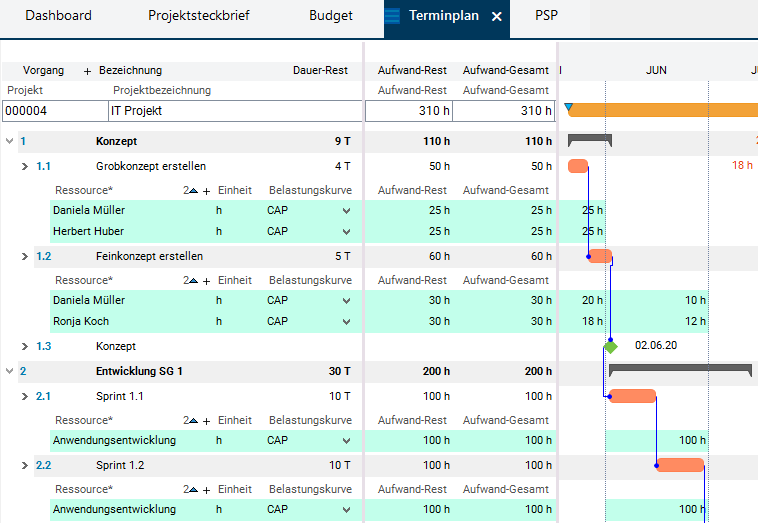
Task: Add resource with plus under Grobkonzept erstellen
Action: tap(206, 191)
